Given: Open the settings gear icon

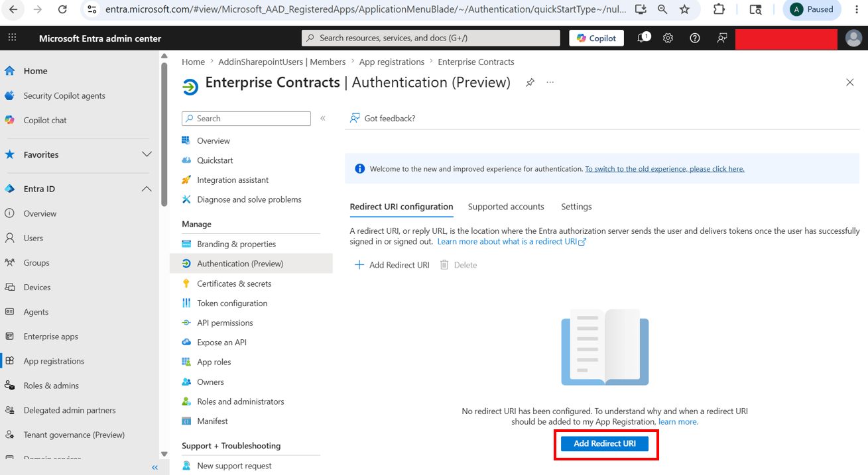Looking at the screenshot, I should pos(668,38).
